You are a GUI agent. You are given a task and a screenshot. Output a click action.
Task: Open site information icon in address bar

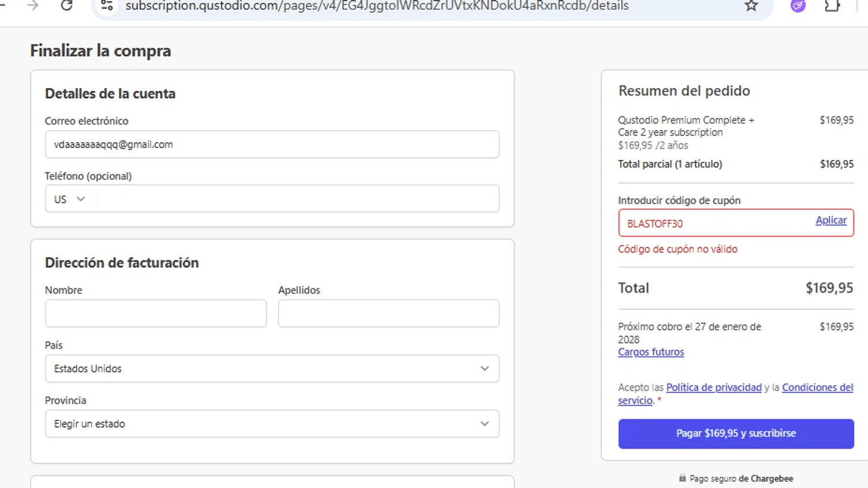pos(107,6)
